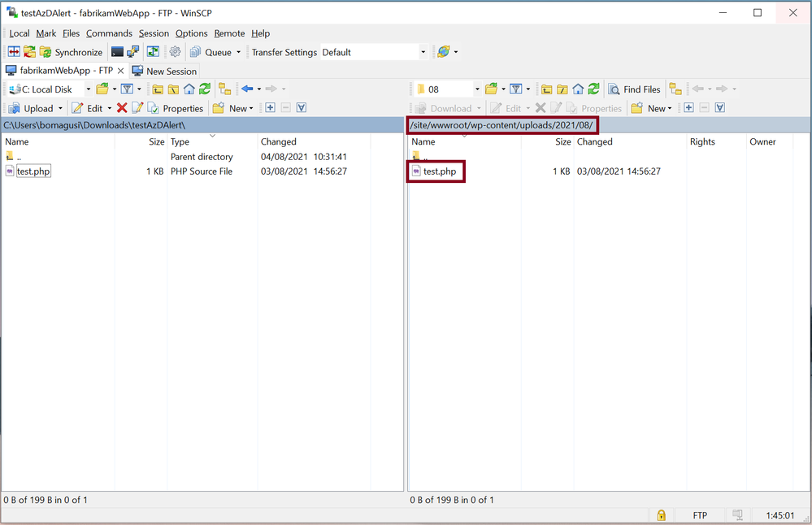
Task: Click the Upload button
Action: 32,108
